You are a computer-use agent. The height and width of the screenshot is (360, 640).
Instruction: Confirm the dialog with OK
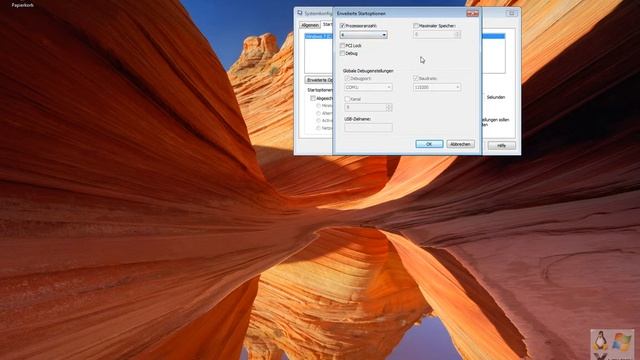point(429,144)
